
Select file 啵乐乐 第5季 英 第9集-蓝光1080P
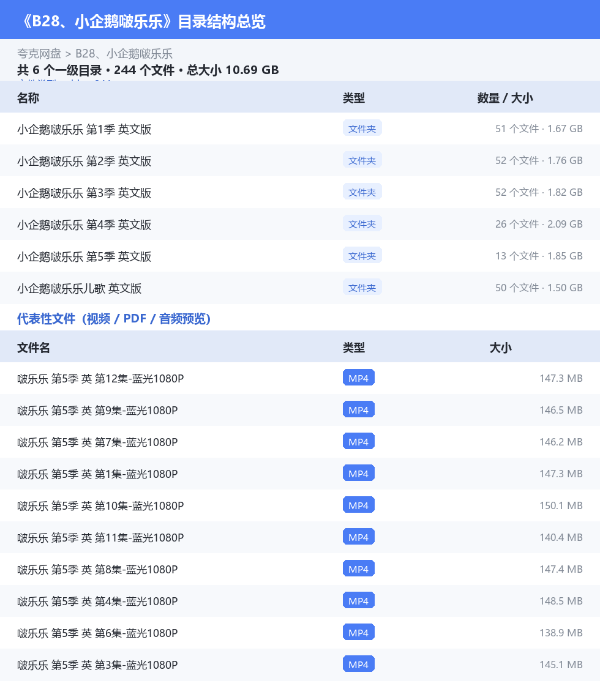point(97,410)
